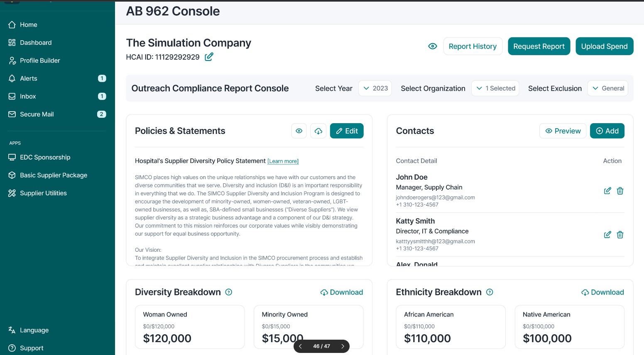Edit Katty Smith's contact entry
This screenshot has width=644, height=355.
click(607, 235)
